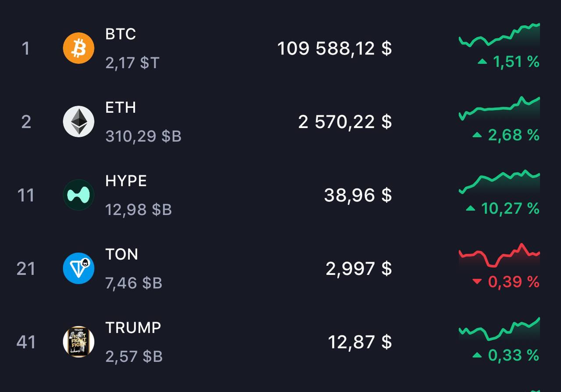Click the BTC price 109 588,12 $

coord(334,48)
